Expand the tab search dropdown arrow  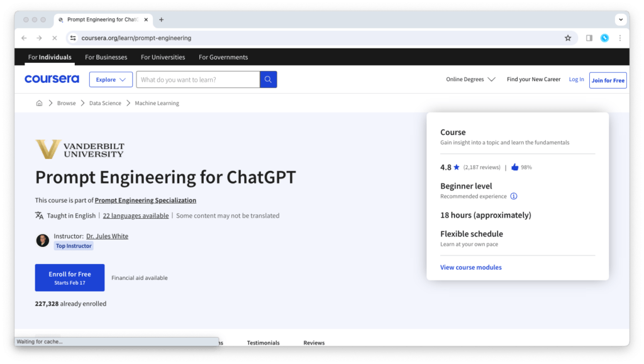tap(621, 19)
